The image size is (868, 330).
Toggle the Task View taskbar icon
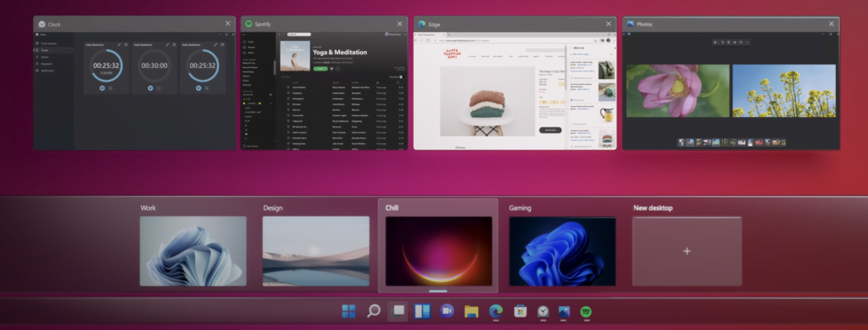[398, 311]
